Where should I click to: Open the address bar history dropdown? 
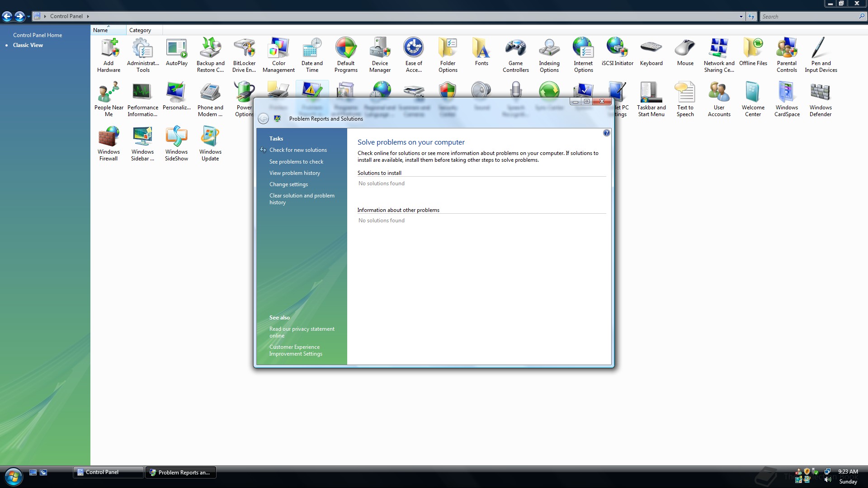[x=742, y=16]
